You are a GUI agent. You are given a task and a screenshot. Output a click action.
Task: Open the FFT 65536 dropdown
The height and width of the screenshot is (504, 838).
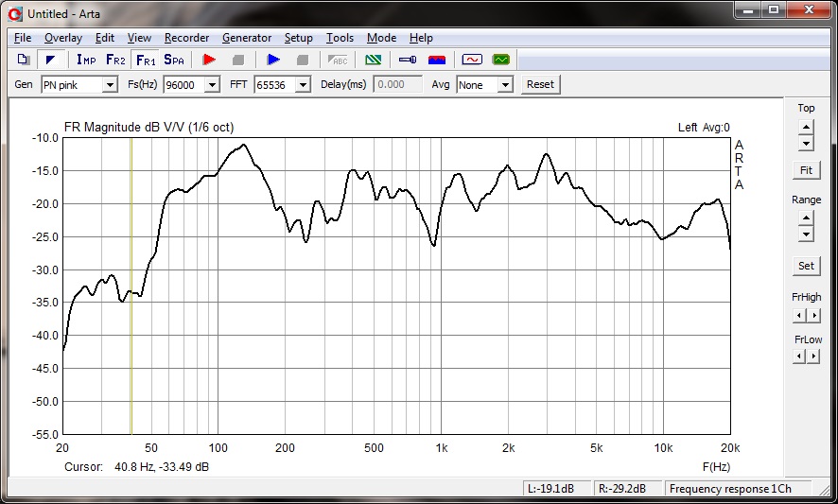tap(303, 84)
